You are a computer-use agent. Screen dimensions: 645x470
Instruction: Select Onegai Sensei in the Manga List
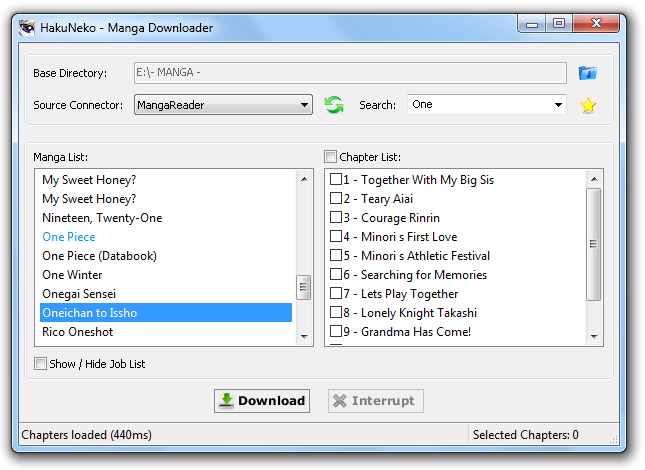(79, 294)
